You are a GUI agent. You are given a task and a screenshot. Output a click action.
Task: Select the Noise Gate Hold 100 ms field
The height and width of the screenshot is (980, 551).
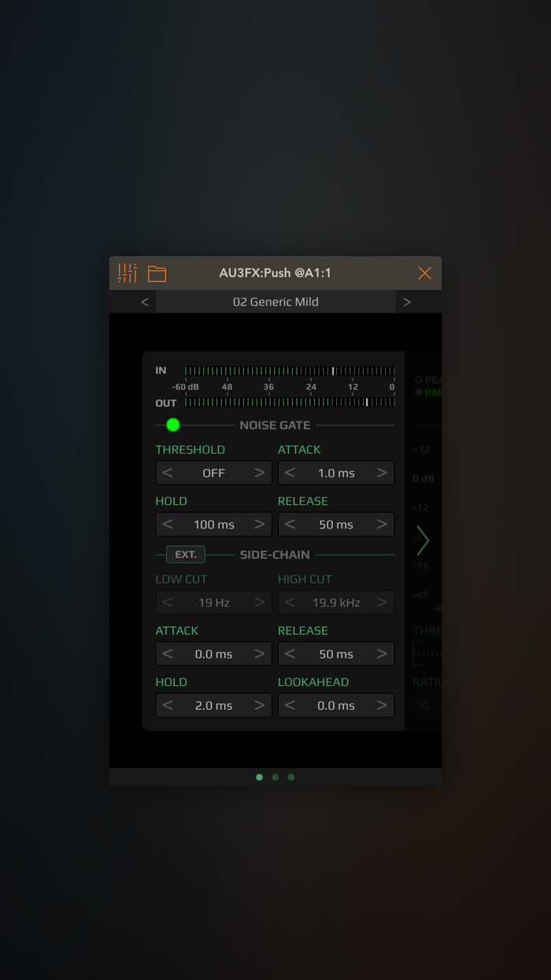214,524
